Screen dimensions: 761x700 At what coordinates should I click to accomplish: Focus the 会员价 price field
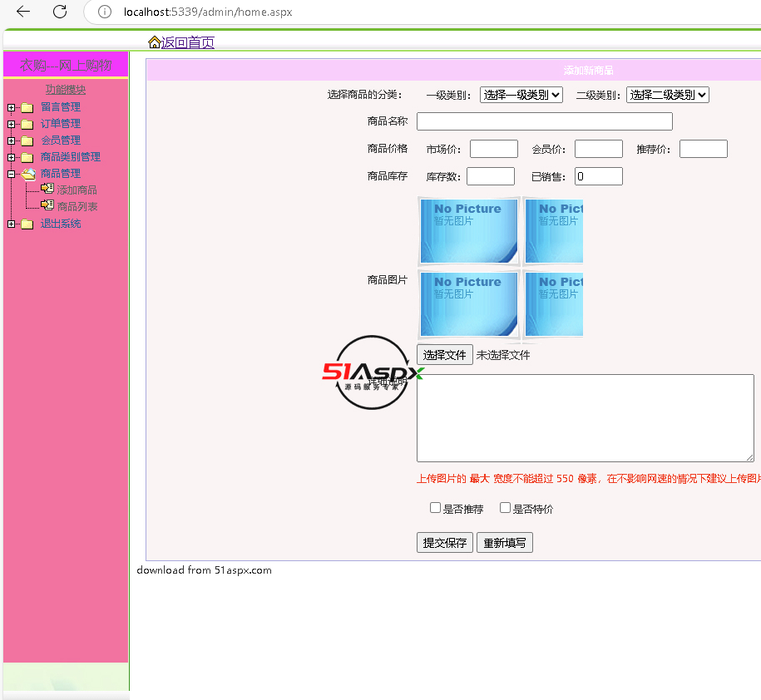[x=599, y=149]
